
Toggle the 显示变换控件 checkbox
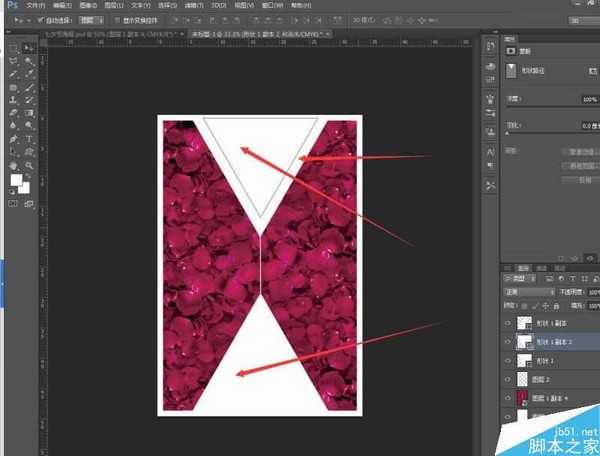tap(117, 19)
